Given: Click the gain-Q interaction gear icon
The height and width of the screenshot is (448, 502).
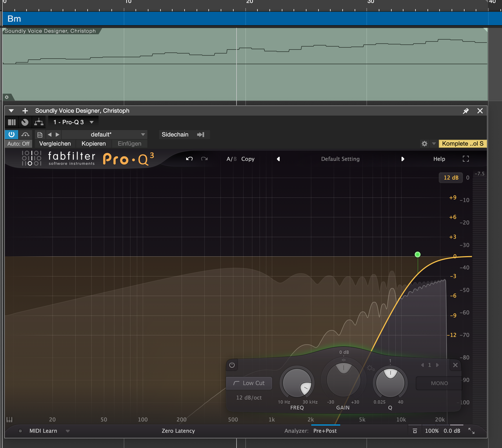Looking at the screenshot, I should 370,368.
